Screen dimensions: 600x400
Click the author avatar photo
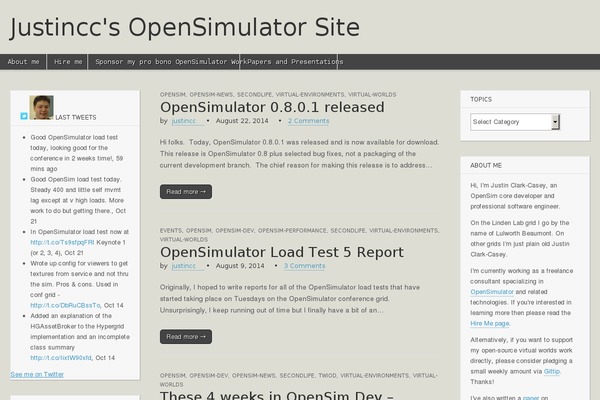click(x=41, y=107)
